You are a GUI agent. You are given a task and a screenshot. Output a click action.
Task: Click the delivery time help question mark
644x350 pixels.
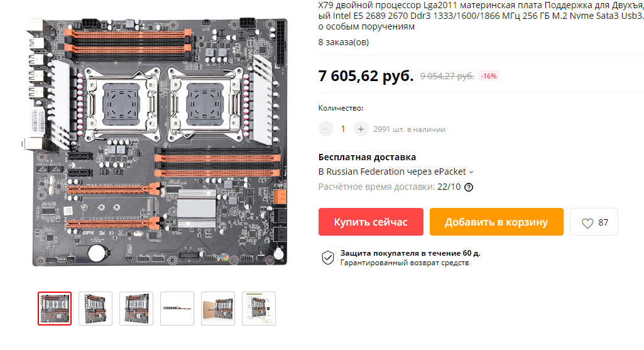[x=469, y=187]
